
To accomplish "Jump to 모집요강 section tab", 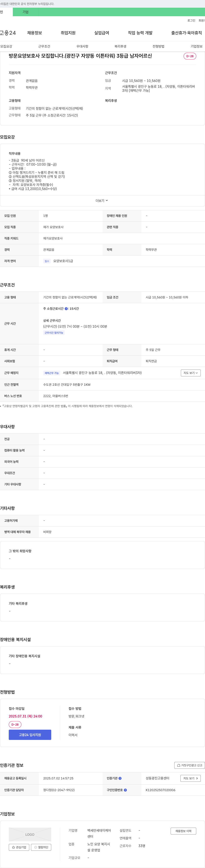I will [6, 47].
